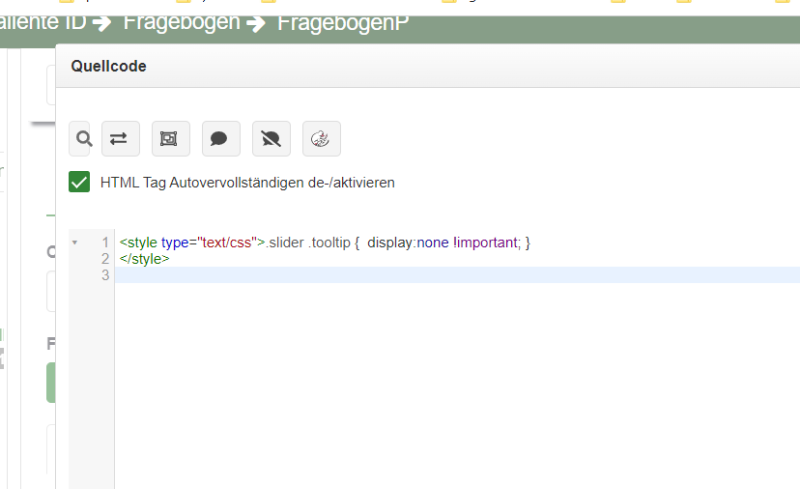Collapse the style block fold arrow
Screen dimensions: 800x489
[x=75, y=243]
